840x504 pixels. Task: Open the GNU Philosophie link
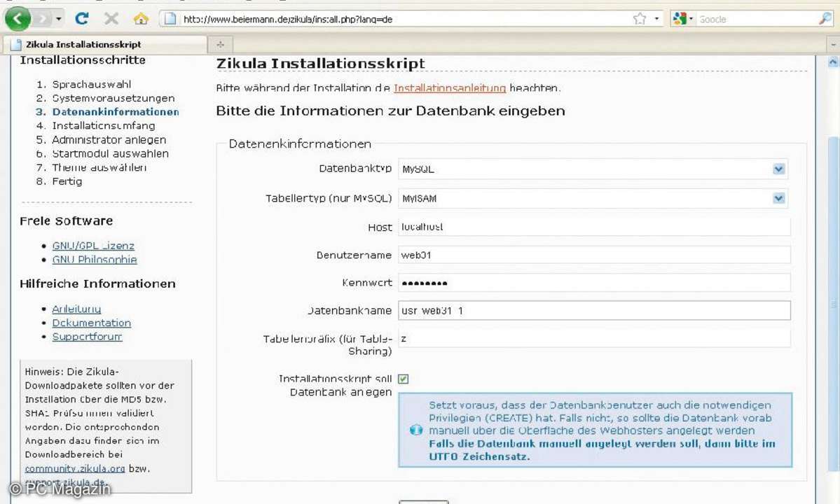pos(95,260)
